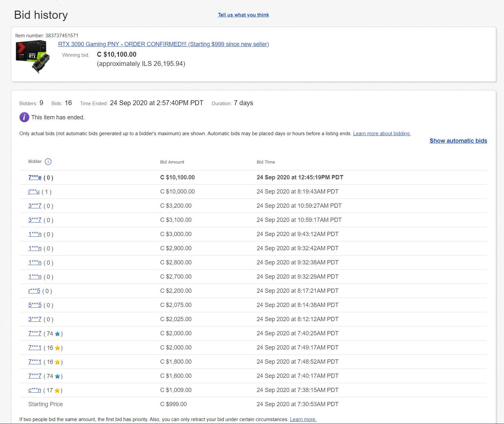Click the C $10,100.00 bid amount in the table
The height and width of the screenshot is (424, 504).
(x=177, y=177)
